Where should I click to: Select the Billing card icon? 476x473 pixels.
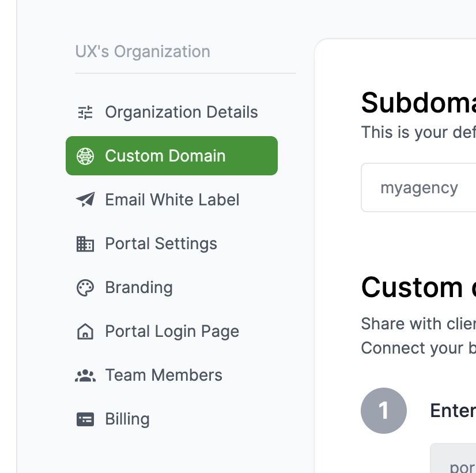(85, 419)
